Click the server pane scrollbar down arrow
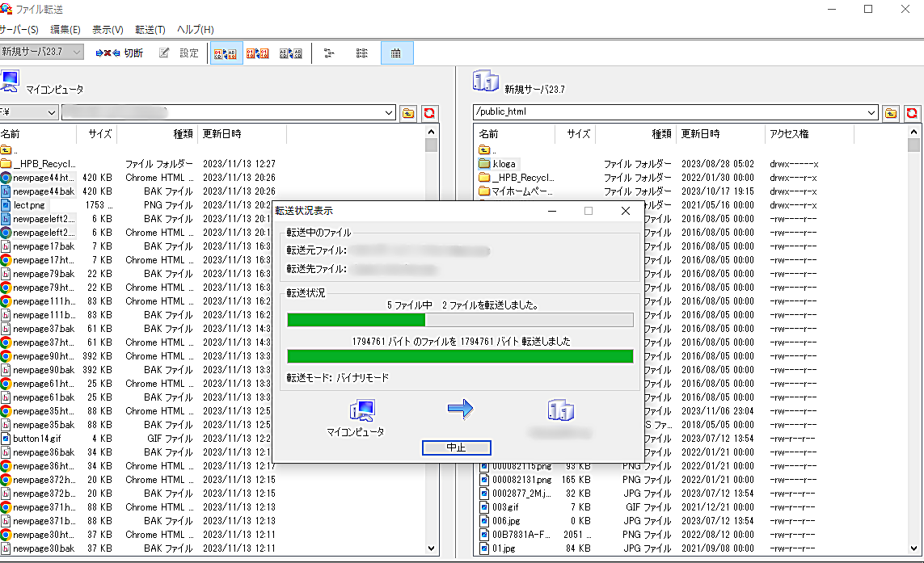 [x=913, y=548]
